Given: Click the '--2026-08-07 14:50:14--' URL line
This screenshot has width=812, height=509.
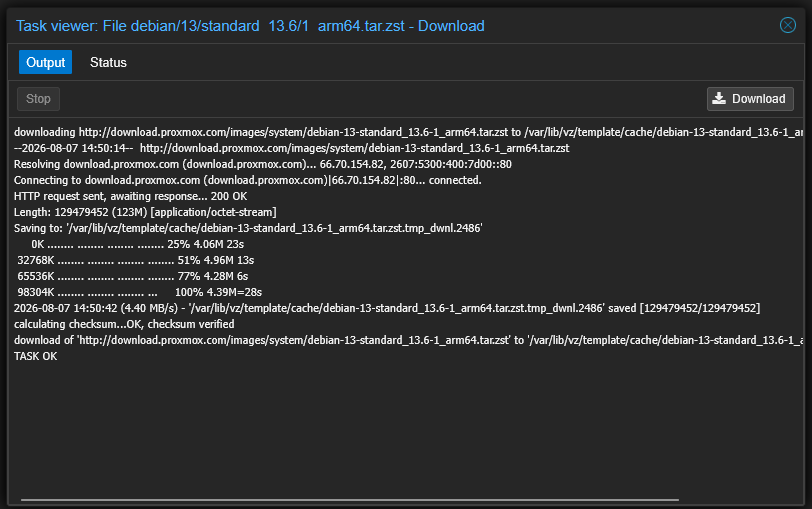Looking at the screenshot, I should click(x=292, y=148).
